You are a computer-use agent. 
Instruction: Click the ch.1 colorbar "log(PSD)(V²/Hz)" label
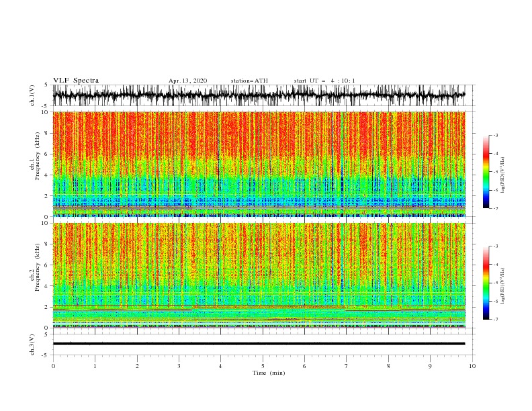[502, 175]
